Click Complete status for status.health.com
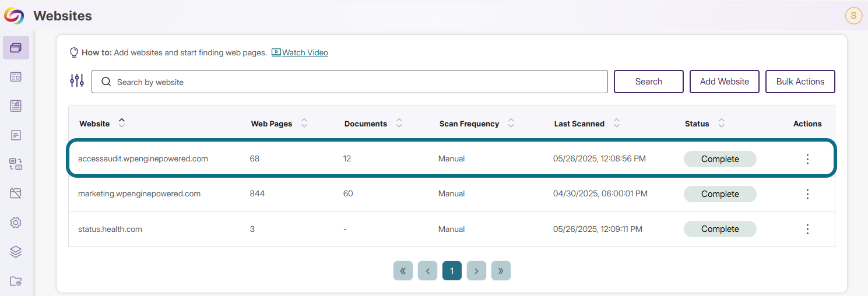 click(720, 229)
